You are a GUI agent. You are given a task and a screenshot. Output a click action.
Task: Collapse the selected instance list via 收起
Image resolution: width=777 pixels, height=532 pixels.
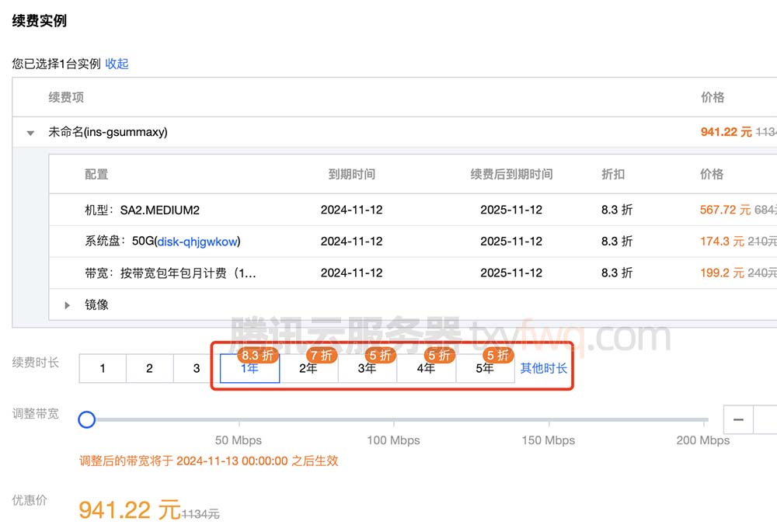(117, 64)
